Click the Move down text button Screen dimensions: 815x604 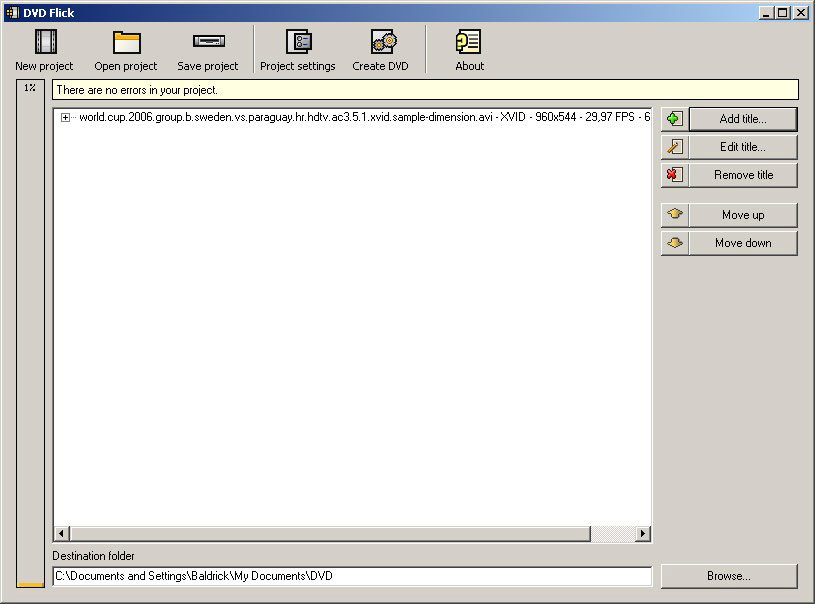743,243
